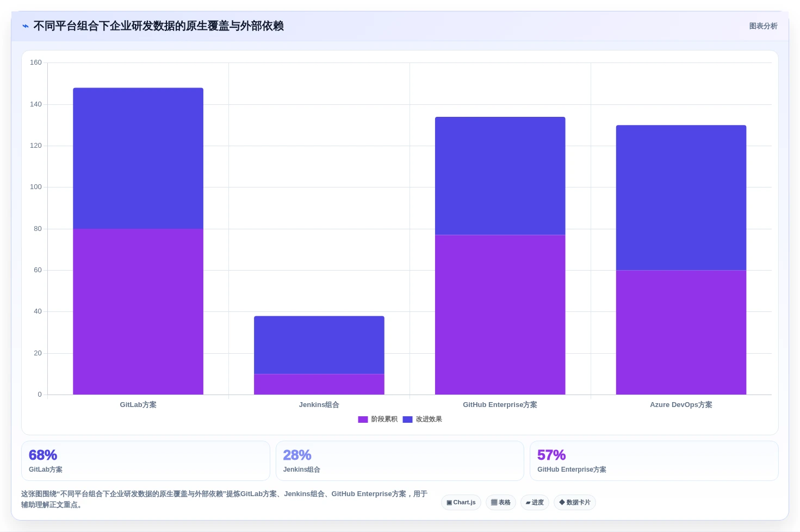Screen dimensions: 800x532
Task: Toggle the 改进效果 legend swatch
Action: (x=407, y=420)
